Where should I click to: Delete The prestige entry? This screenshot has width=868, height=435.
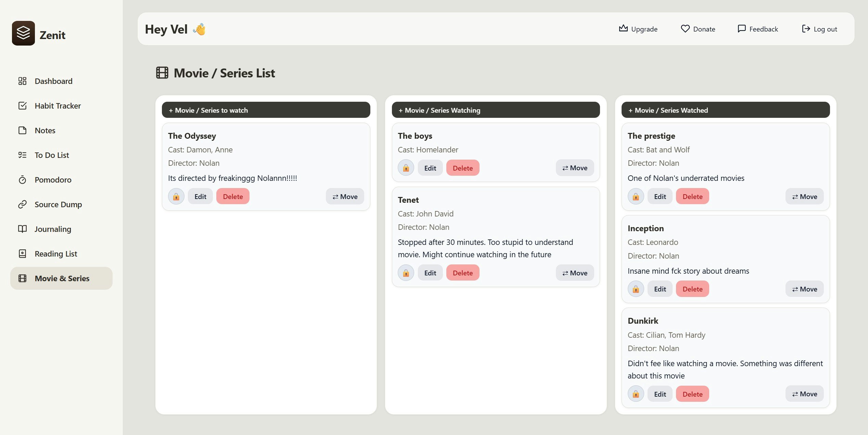point(692,197)
